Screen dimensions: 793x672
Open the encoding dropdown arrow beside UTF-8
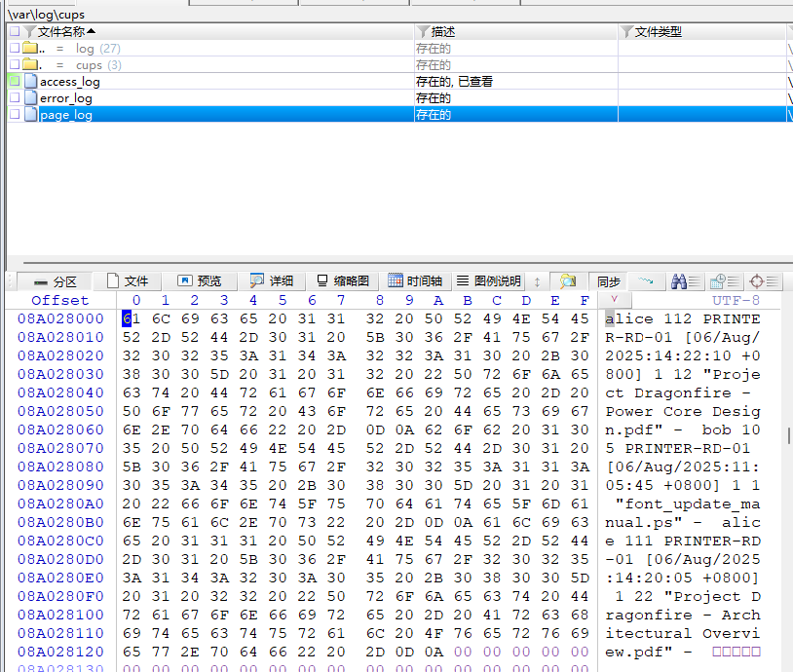click(615, 299)
